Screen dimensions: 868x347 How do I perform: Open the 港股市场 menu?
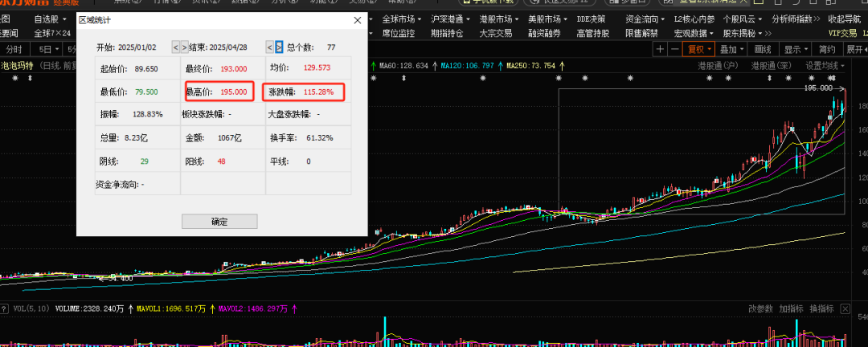click(496, 18)
